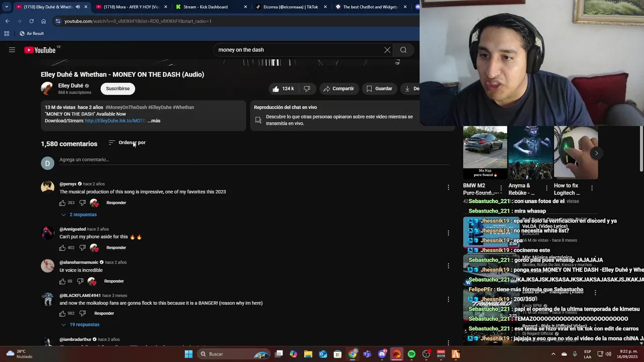Focus the Agrega un comentario field

[254, 160]
